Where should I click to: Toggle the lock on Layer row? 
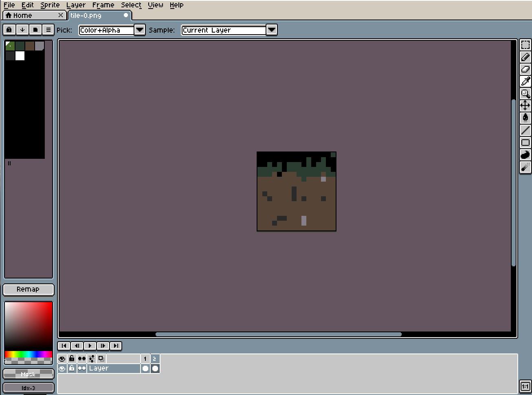(72, 369)
